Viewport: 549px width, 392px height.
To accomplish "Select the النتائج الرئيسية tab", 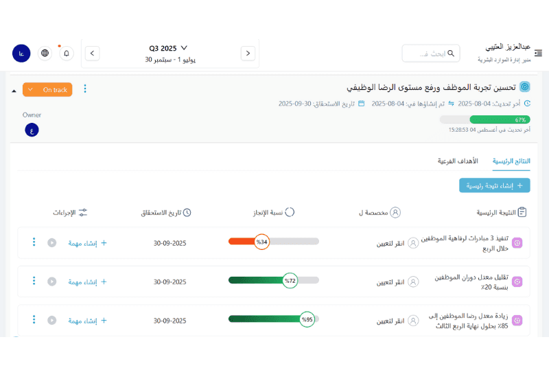I will [511, 161].
